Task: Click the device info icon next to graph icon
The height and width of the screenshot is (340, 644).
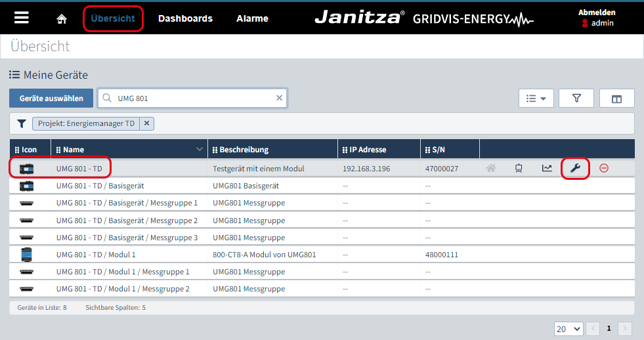Action: 519,168
